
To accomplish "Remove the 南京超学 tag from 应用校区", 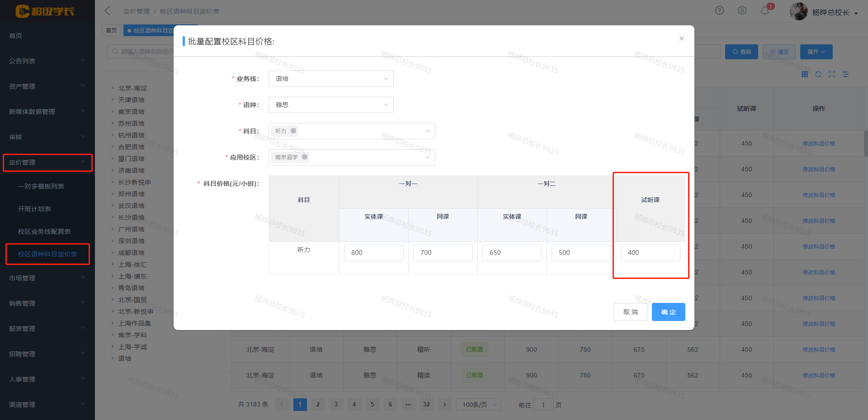I will click(305, 157).
